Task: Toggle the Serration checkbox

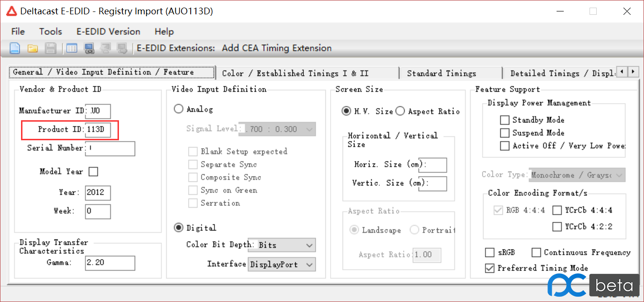Action: pos(193,203)
